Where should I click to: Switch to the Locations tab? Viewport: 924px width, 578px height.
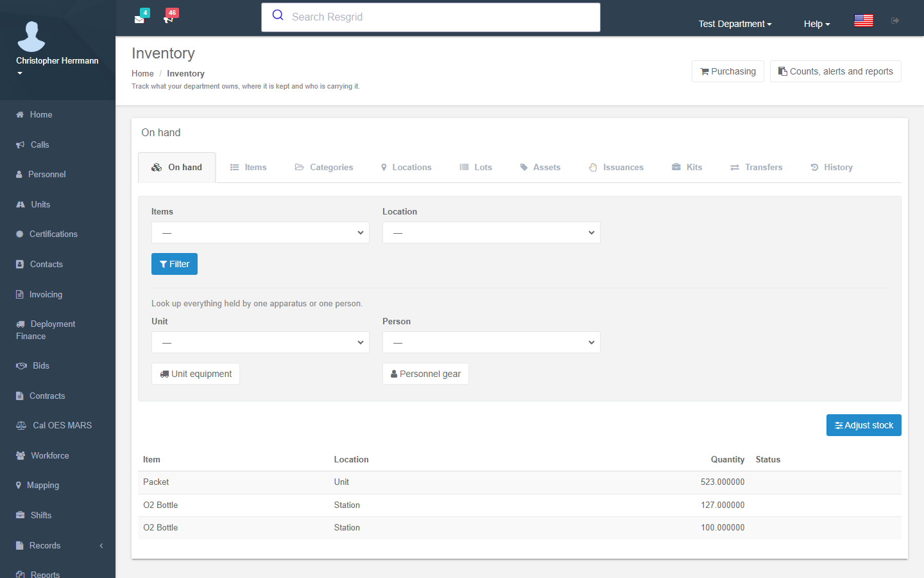tap(406, 167)
